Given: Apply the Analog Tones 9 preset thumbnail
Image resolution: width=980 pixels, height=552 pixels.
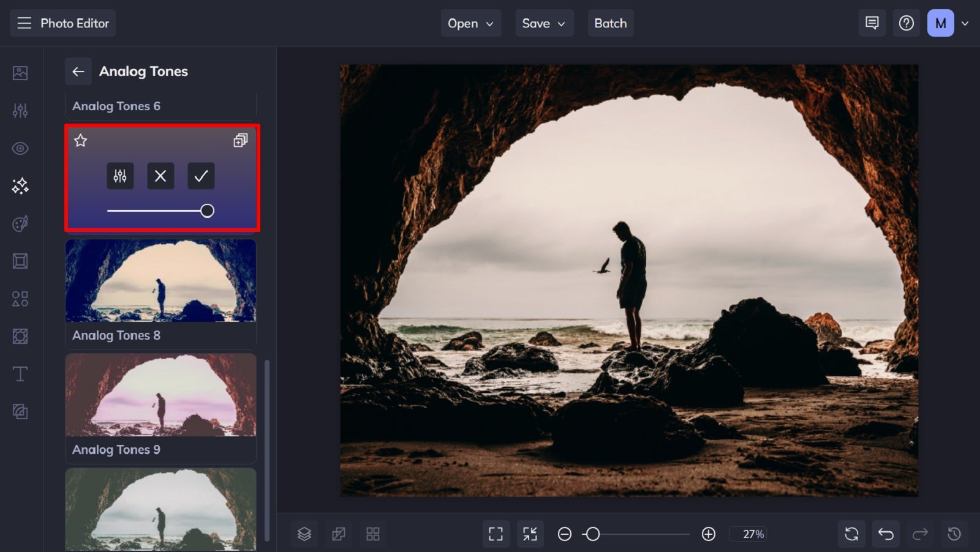Looking at the screenshot, I should click(x=160, y=395).
